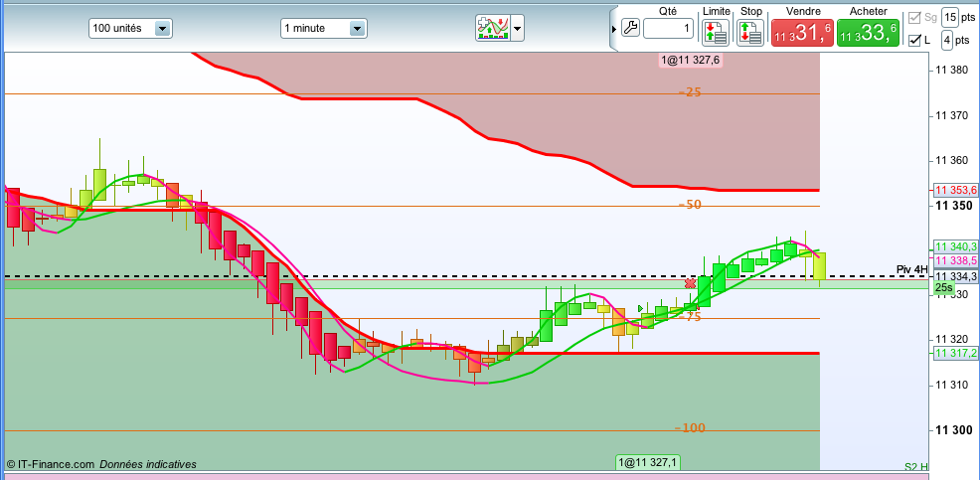The height and width of the screenshot is (480, 980).
Task: Click the 11 380 price axis value
Action: [x=950, y=71]
